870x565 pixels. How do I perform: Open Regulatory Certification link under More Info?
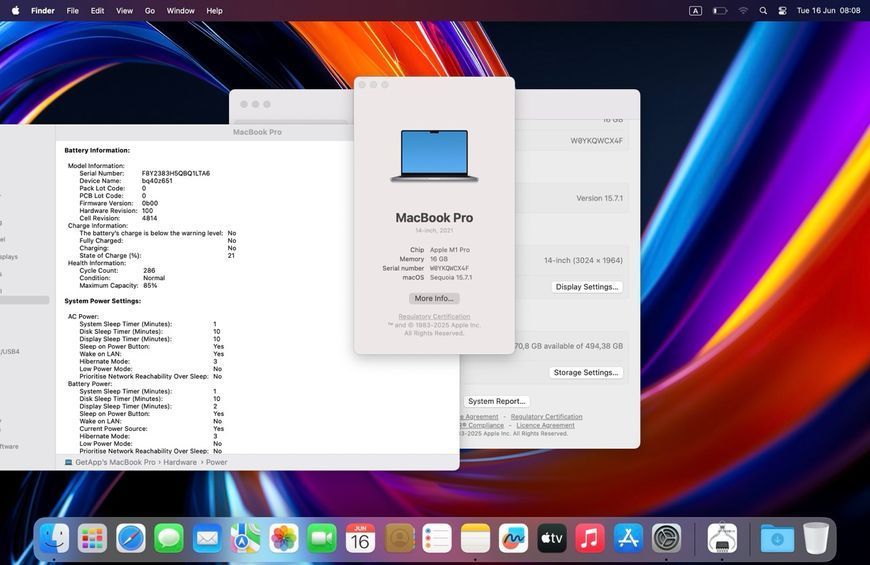coord(434,316)
